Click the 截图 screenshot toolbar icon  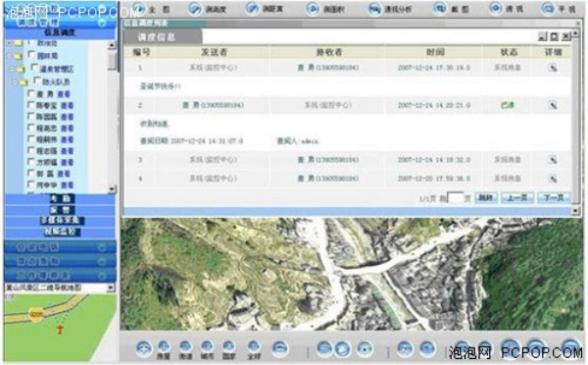coord(439,8)
